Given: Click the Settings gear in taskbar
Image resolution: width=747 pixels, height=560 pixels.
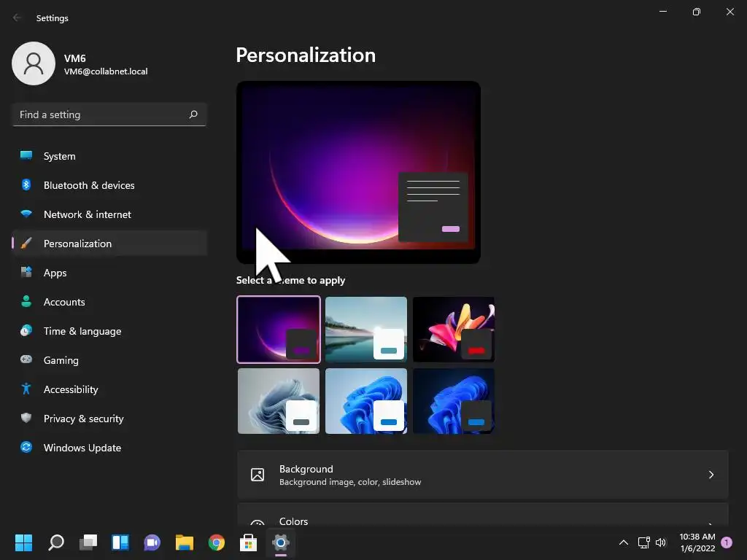Looking at the screenshot, I should click(x=281, y=542).
